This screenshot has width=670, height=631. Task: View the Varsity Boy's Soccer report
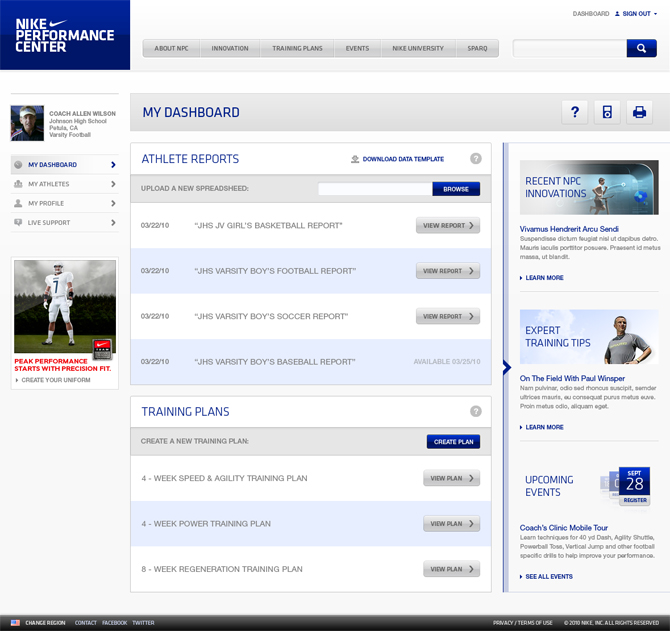point(448,316)
